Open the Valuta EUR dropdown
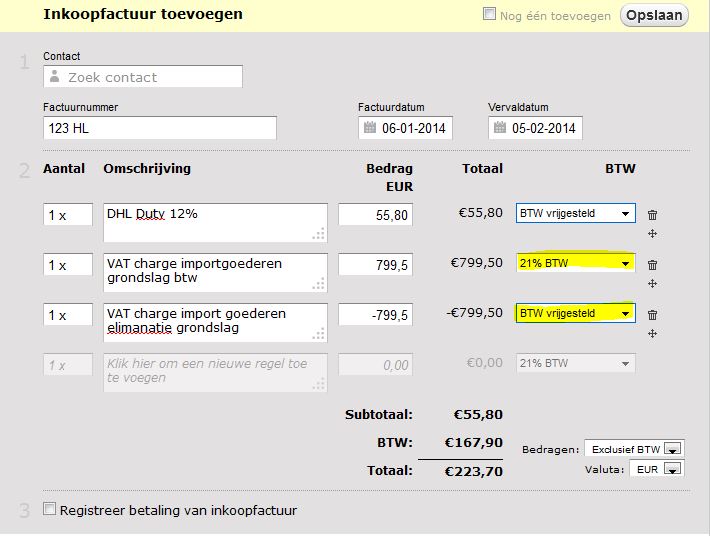The image size is (710, 536). (656, 468)
